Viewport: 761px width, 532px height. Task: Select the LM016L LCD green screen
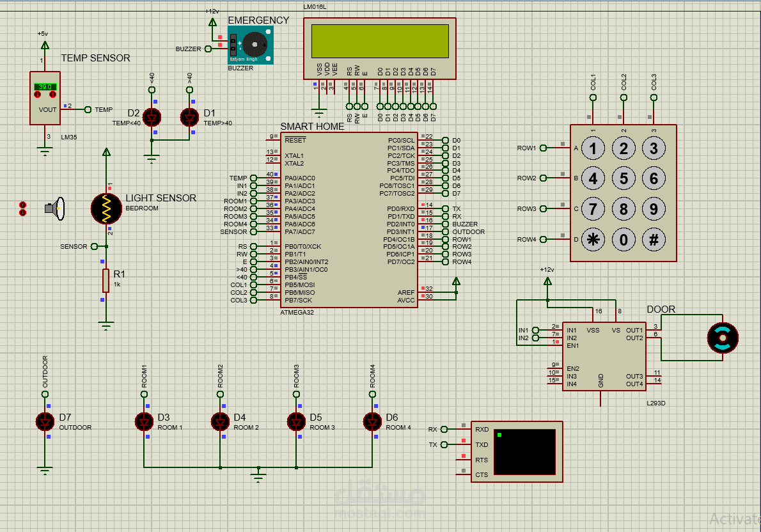(380, 42)
